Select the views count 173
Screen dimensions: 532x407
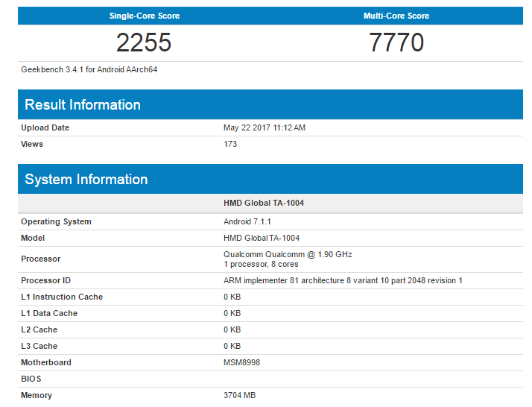click(230, 144)
